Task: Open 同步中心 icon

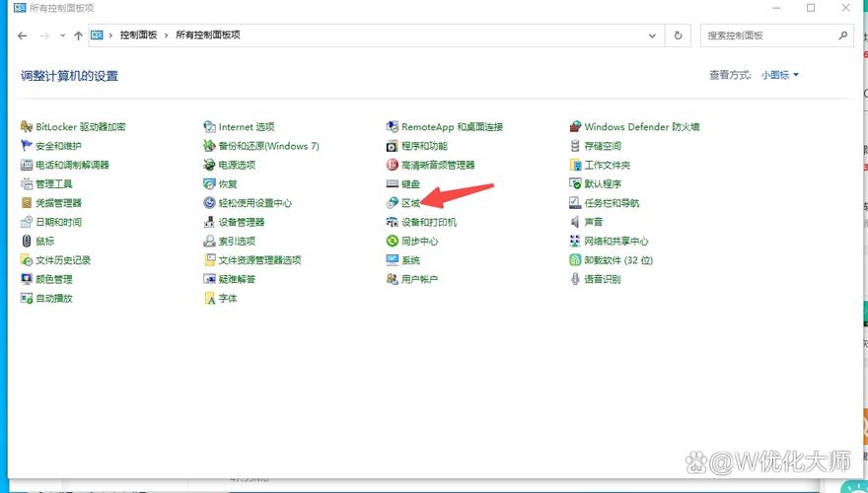Action: pyautogui.click(x=393, y=242)
